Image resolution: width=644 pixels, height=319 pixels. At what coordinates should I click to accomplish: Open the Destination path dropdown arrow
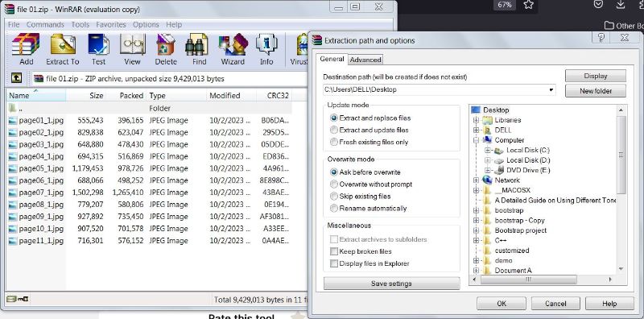click(x=551, y=90)
